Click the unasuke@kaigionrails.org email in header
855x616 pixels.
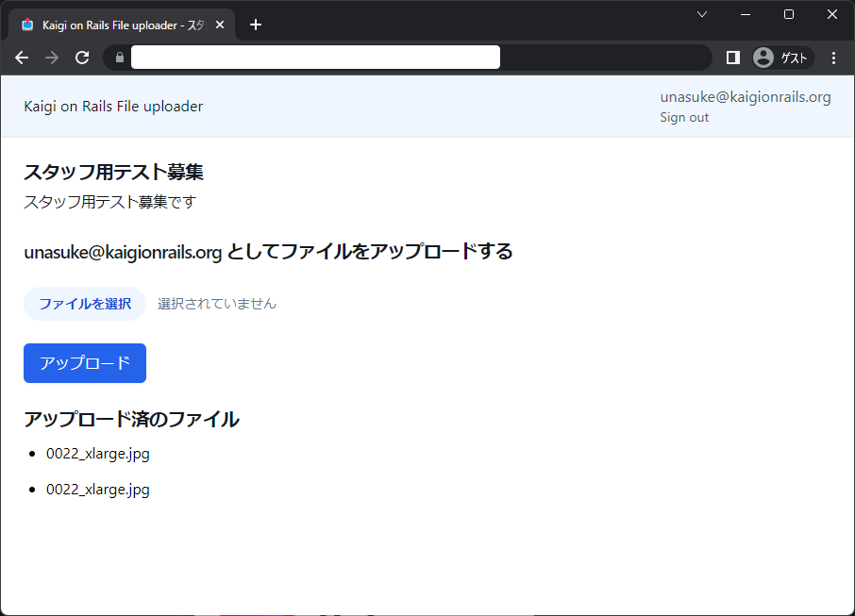(x=746, y=97)
